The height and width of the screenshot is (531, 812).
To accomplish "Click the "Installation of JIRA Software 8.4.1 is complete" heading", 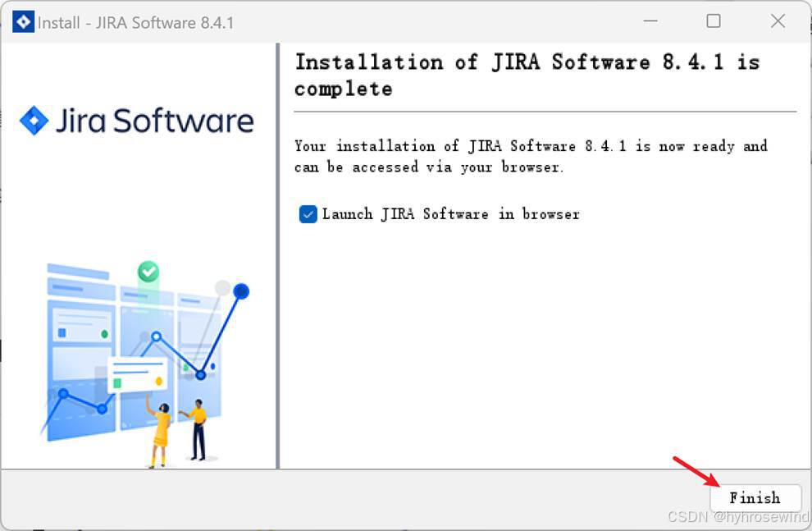I will click(x=527, y=76).
